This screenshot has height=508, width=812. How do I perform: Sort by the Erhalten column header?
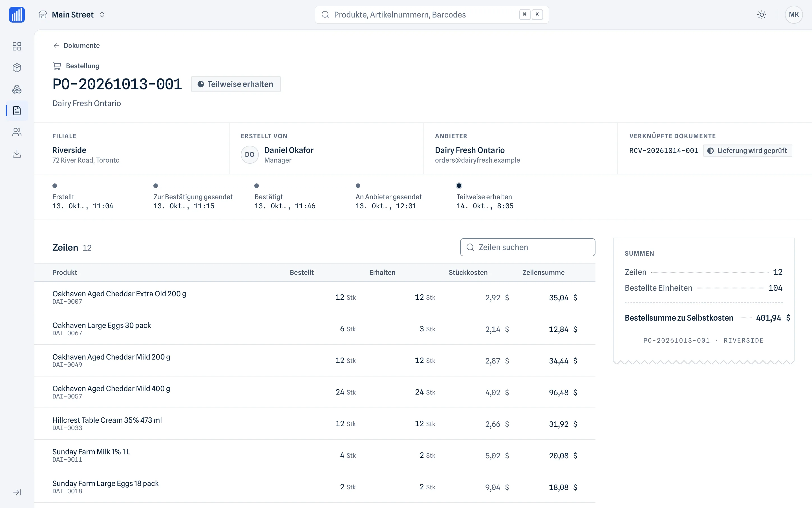tap(382, 272)
